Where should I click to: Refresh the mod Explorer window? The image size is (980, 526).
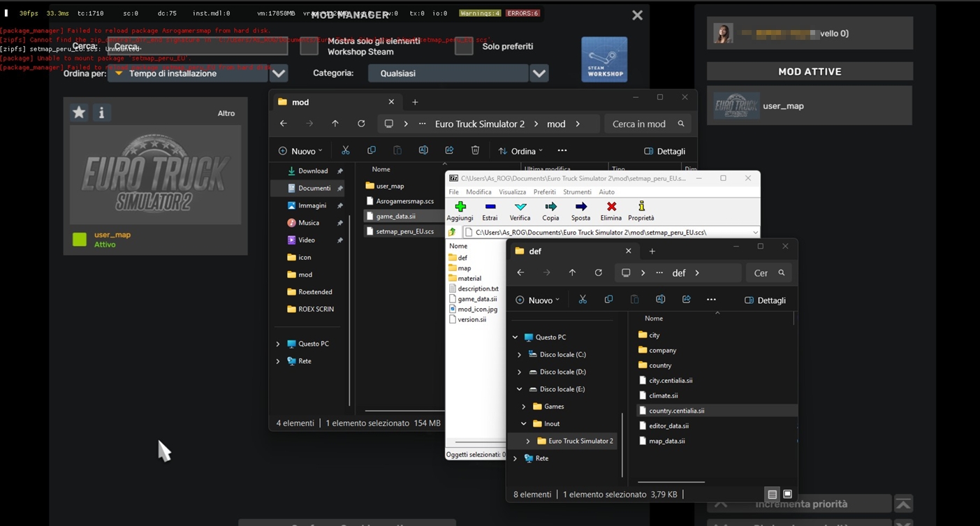point(361,124)
